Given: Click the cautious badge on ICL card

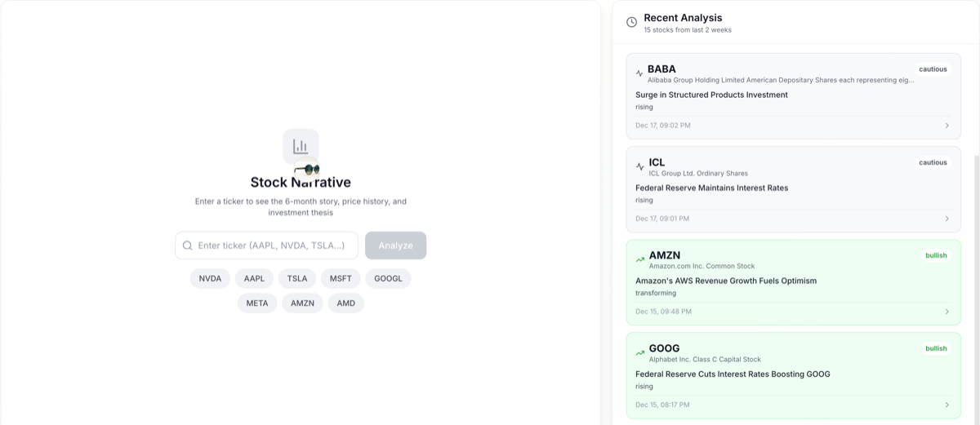Looking at the screenshot, I should [933, 162].
